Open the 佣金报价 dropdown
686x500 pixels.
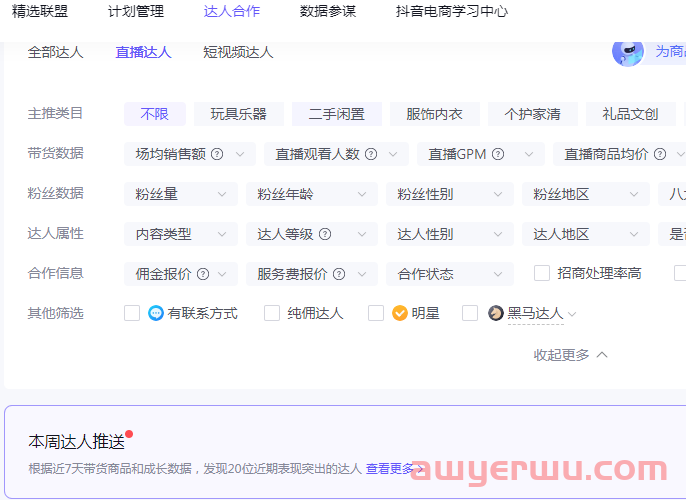(x=181, y=274)
